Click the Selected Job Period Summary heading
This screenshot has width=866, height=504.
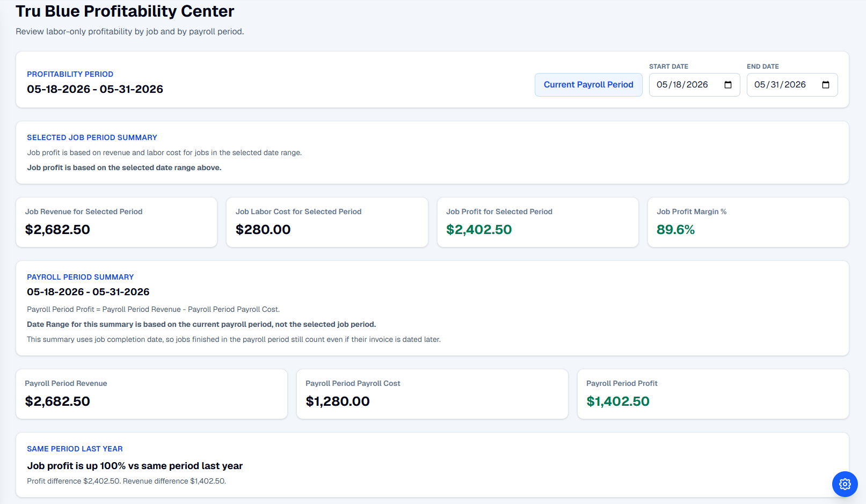pyautogui.click(x=92, y=137)
